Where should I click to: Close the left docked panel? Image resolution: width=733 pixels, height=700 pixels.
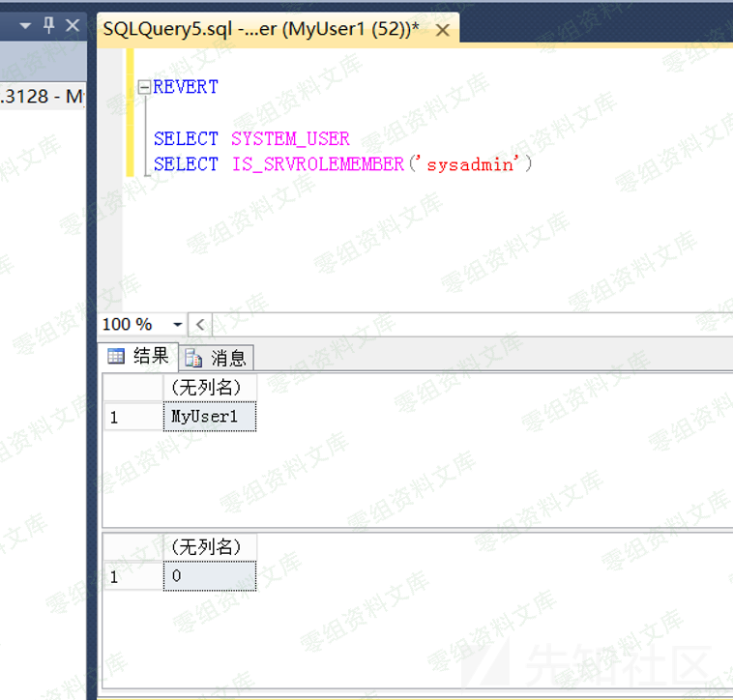pyautogui.click(x=73, y=26)
